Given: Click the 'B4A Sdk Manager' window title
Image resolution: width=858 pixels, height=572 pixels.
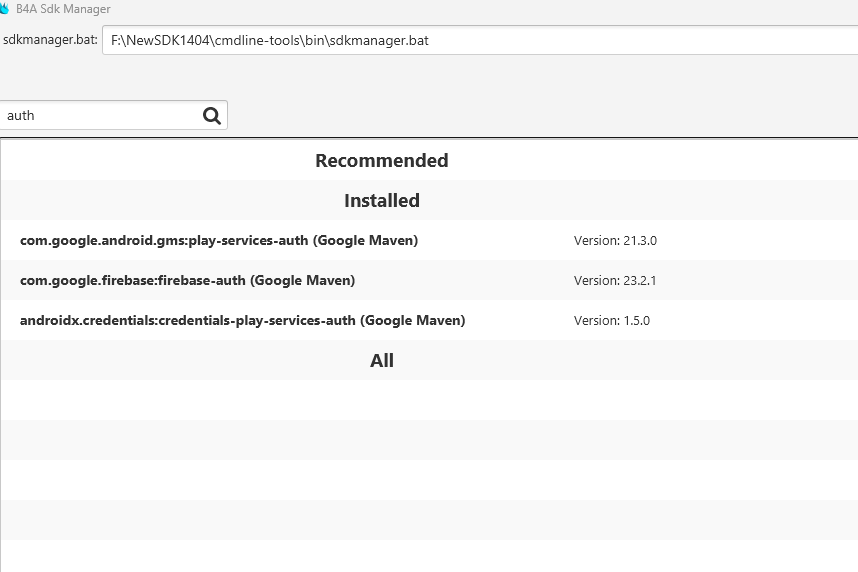Looking at the screenshot, I should pos(63,9).
